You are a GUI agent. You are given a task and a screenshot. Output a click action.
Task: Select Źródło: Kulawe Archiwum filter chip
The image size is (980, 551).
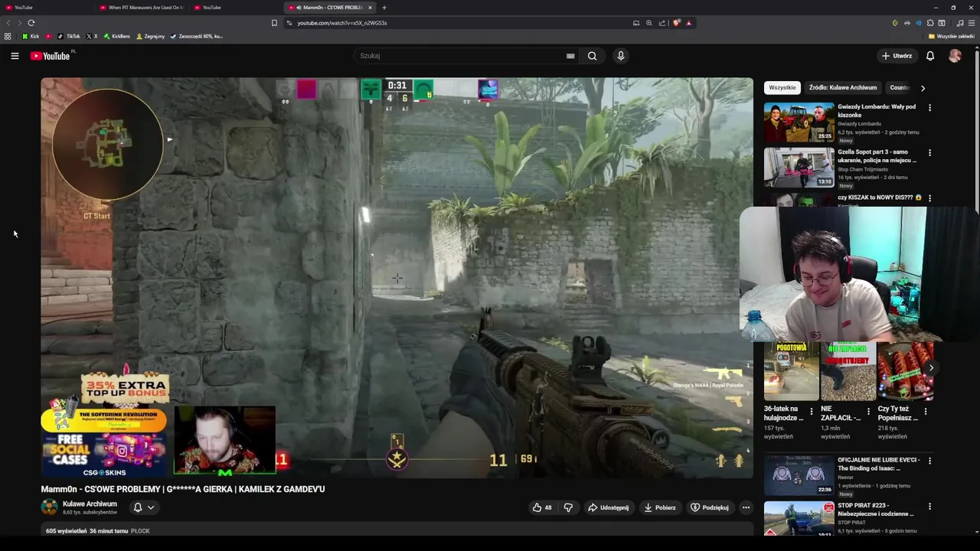(x=842, y=88)
